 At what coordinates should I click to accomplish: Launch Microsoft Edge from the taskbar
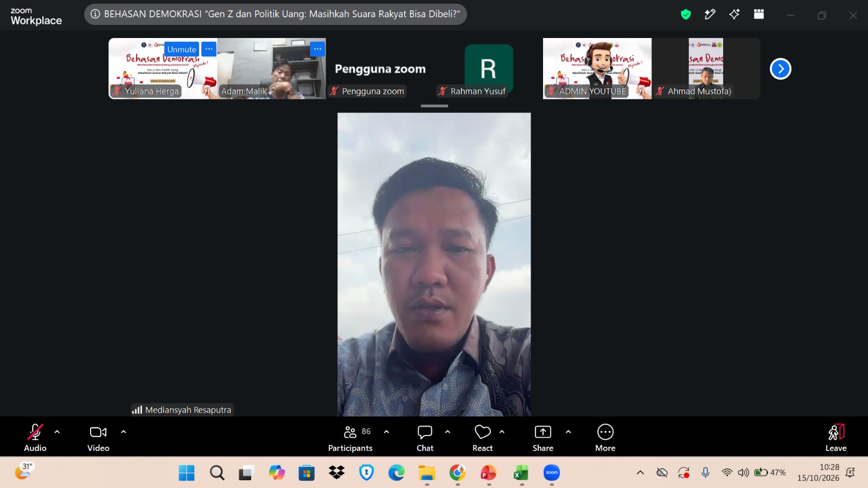click(397, 473)
